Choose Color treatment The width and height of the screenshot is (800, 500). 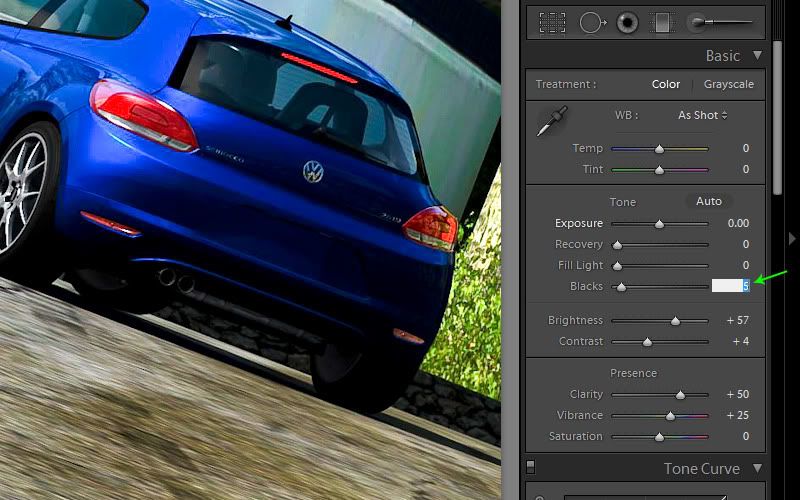pos(666,84)
